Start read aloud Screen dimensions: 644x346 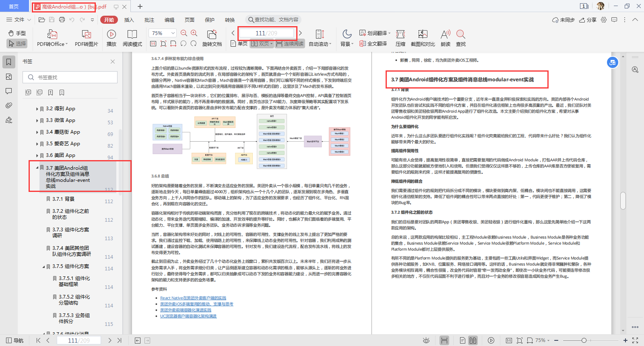tap(446, 38)
